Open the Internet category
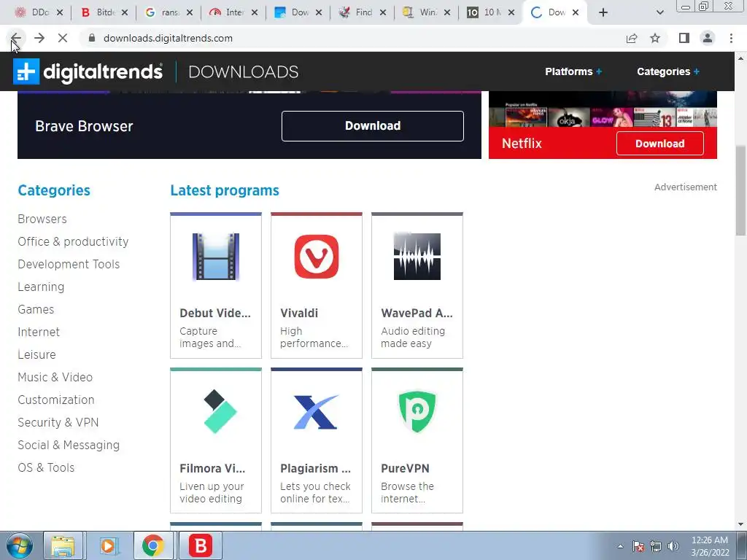747x560 pixels. coord(39,332)
